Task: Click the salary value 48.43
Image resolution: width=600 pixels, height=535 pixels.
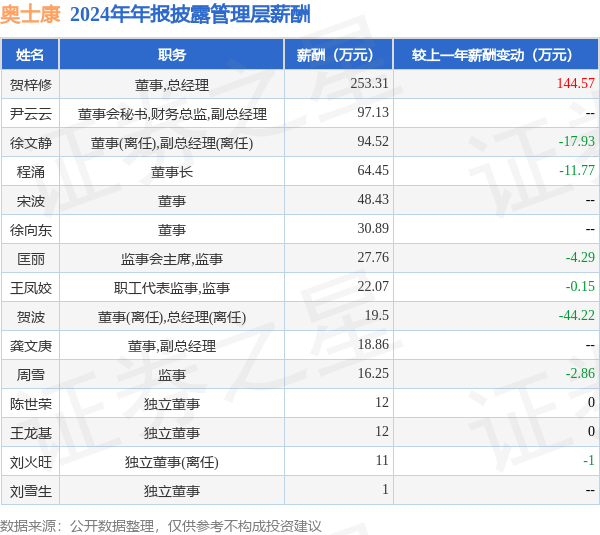Action: coord(373,199)
